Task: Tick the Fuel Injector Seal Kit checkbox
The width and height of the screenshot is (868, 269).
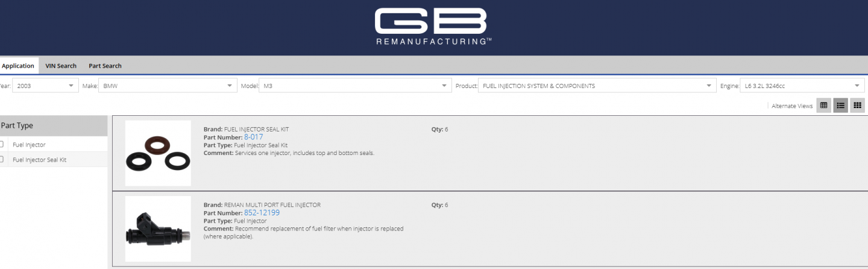Action: point(2,160)
